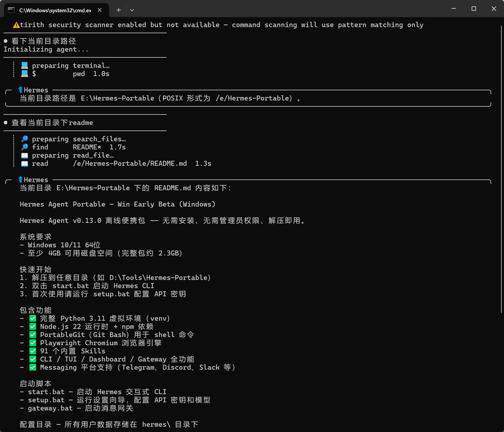Click step 2 '双击 start.bat 启动 Hermes CLI'
This screenshot has width=504, height=432.
(x=87, y=286)
